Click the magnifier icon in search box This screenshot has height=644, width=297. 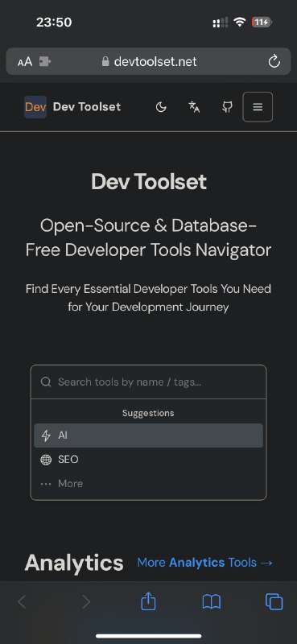click(x=46, y=382)
